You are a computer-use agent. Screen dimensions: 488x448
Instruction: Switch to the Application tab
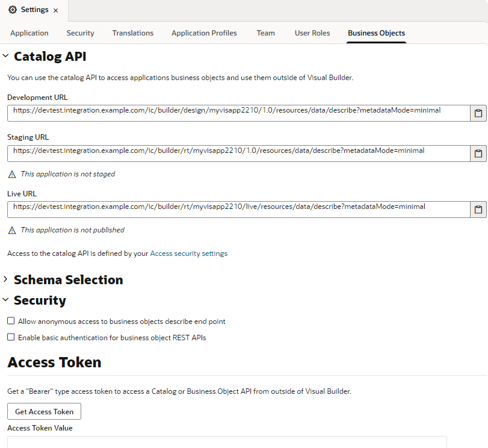click(x=29, y=33)
